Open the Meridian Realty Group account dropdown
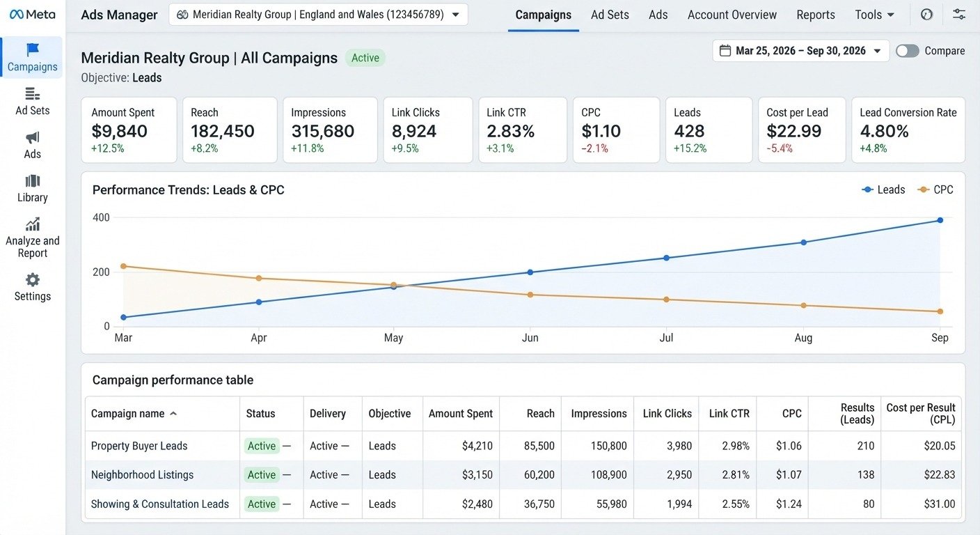The width and height of the screenshot is (980, 535). pyautogui.click(x=318, y=15)
